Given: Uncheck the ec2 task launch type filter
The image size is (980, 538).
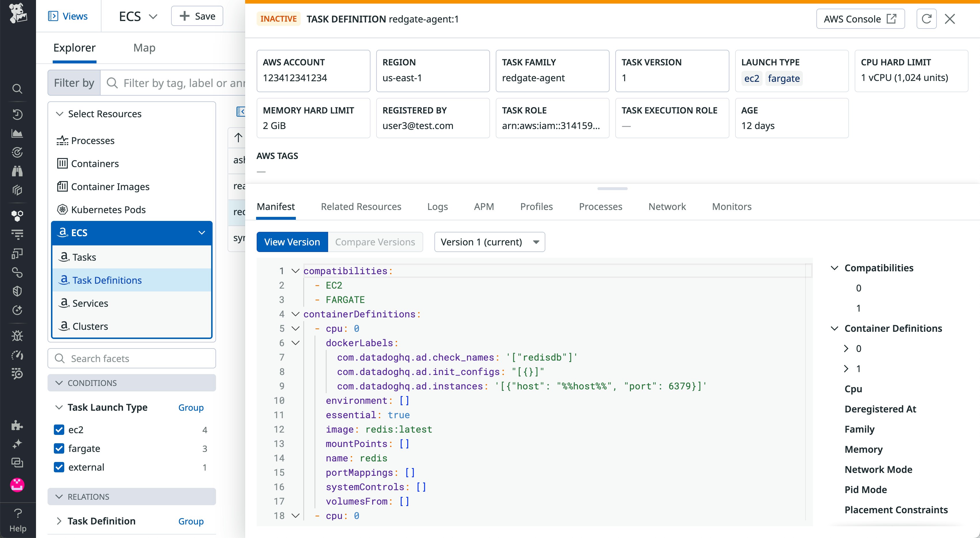Looking at the screenshot, I should [59, 429].
